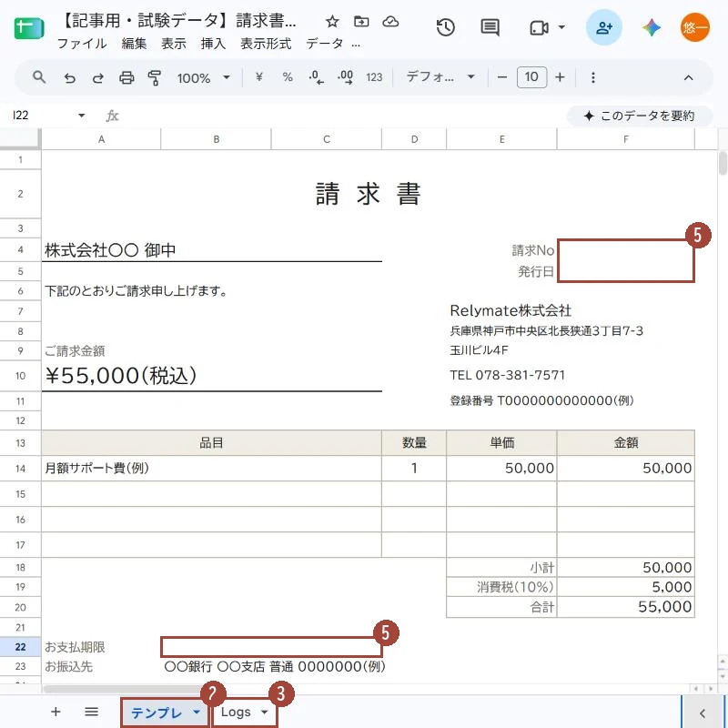Select the お支払期限 label cell
This screenshot has width=728, height=728.
(101, 647)
